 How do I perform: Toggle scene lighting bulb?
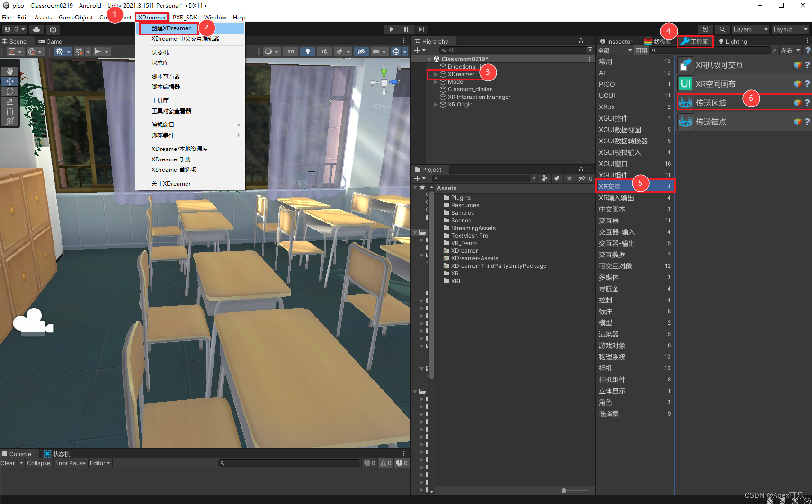pos(308,52)
